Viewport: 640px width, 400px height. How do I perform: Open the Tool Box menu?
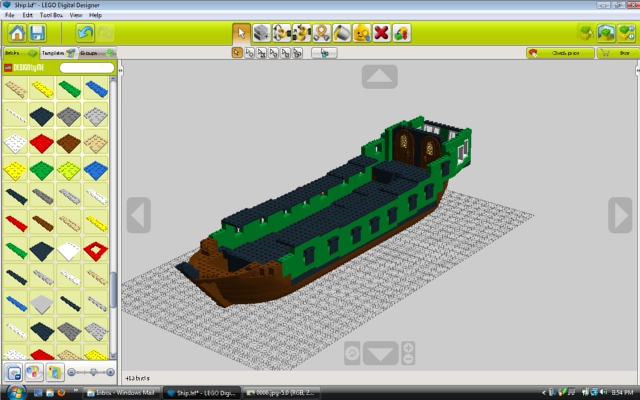[x=51, y=15]
